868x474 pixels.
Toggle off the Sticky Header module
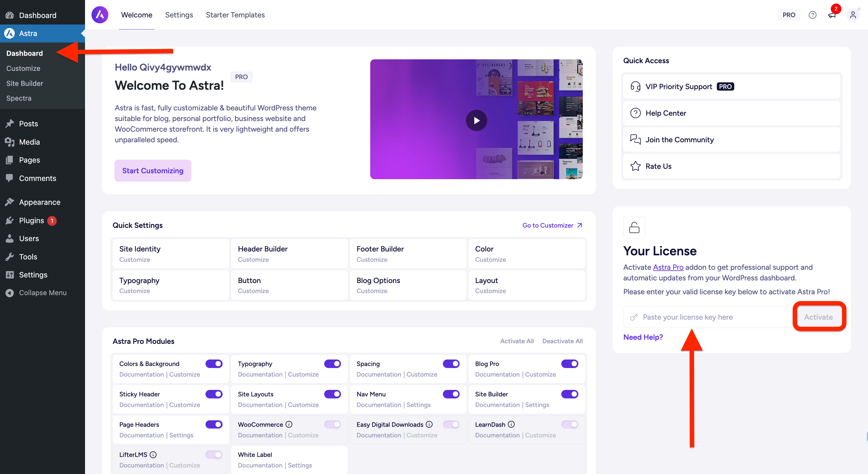[x=214, y=394]
